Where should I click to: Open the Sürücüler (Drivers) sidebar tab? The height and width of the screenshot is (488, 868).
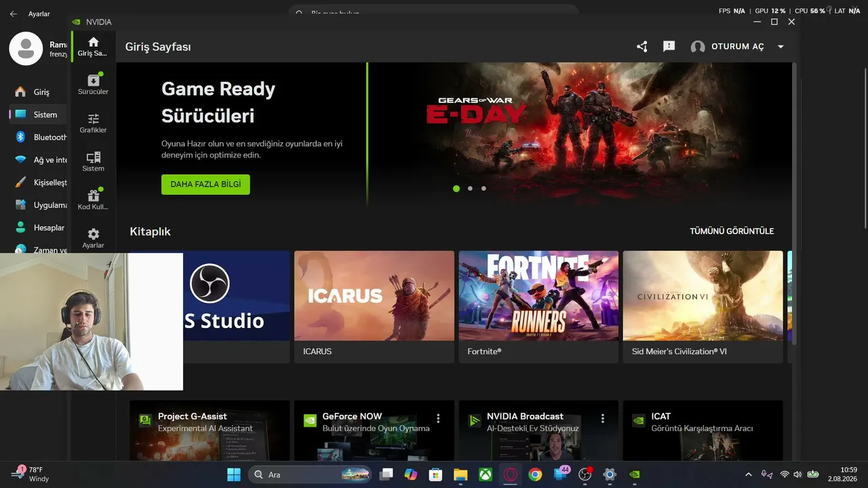[94, 84]
